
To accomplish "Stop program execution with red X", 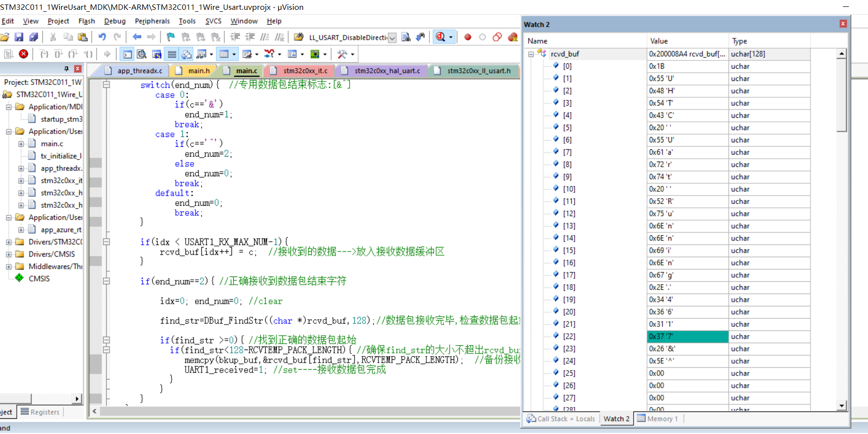I will [23, 54].
